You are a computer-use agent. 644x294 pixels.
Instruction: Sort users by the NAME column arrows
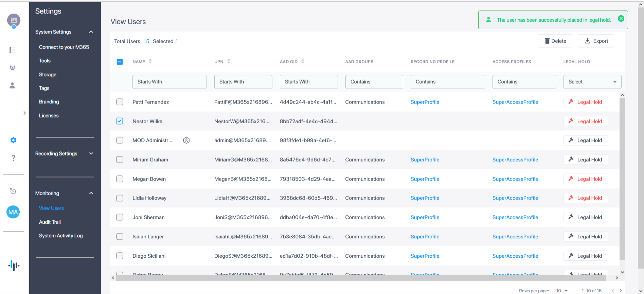[x=150, y=61]
